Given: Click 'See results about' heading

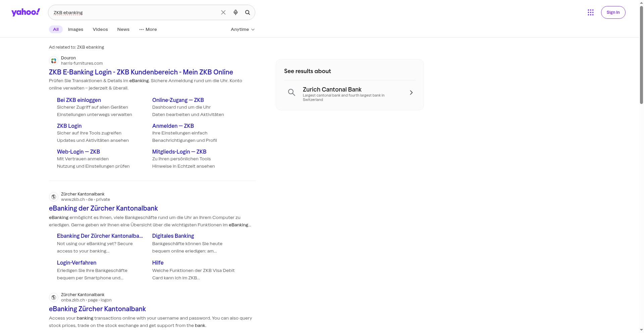Looking at the screenshot, I should [308, 71].
